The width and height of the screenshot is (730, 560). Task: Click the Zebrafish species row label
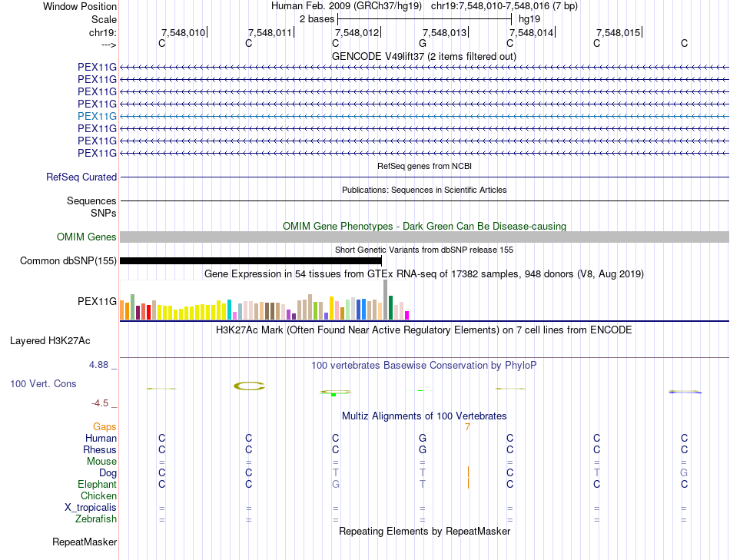pyautogui.click(x=96, y=519)
